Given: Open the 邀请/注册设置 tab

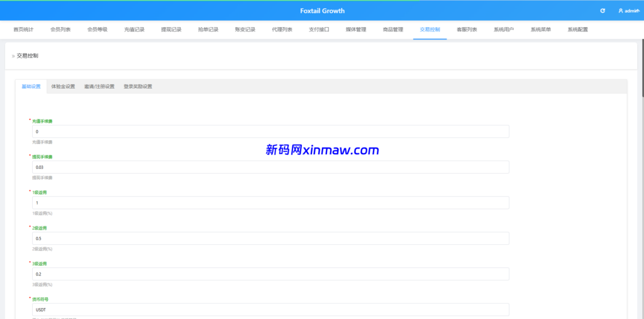Looking at the screenshot, I should pyautogui.click(x=99, y=87).
